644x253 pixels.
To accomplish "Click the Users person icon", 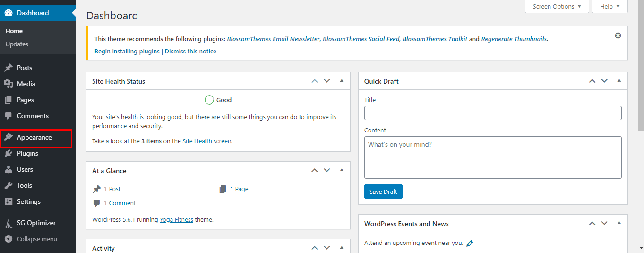I will [x=8, y=169].
